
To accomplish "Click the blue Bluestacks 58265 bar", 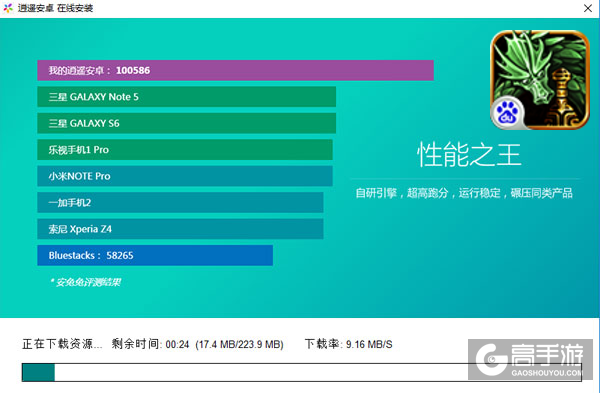I will pyautogui.click(x=155, y=255).
